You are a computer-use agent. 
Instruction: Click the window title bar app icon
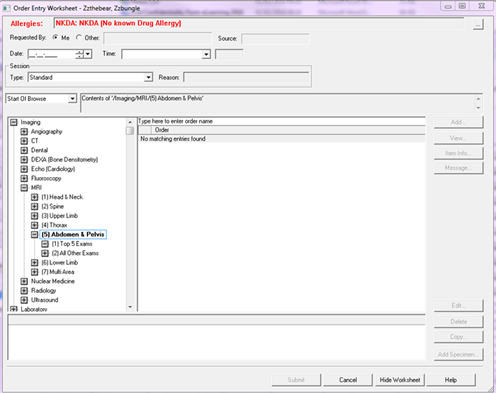6,8
